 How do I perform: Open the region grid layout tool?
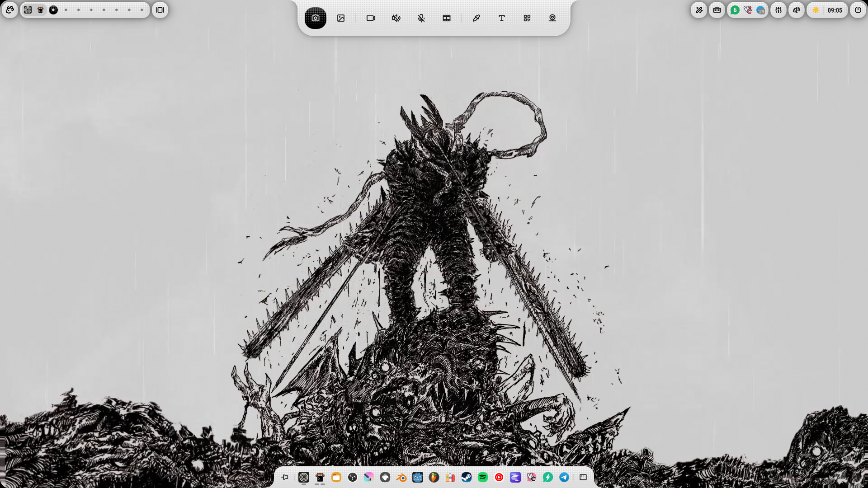tap(447, 18)
